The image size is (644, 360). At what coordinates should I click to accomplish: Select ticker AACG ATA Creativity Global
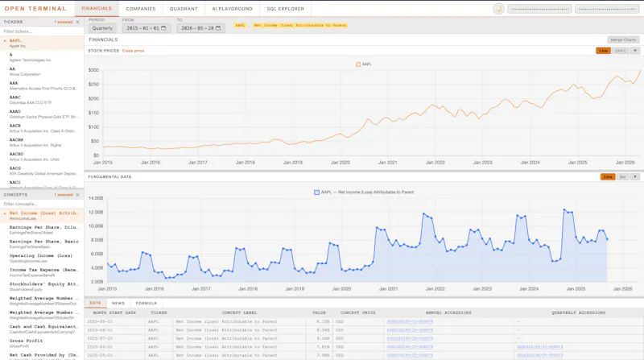click(x=42, y=171)
